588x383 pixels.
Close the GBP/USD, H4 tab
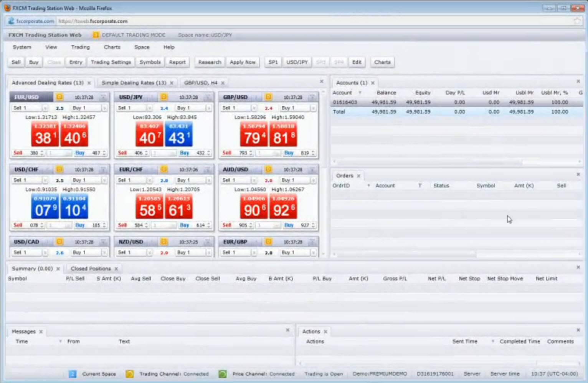[x=223, y=83]
